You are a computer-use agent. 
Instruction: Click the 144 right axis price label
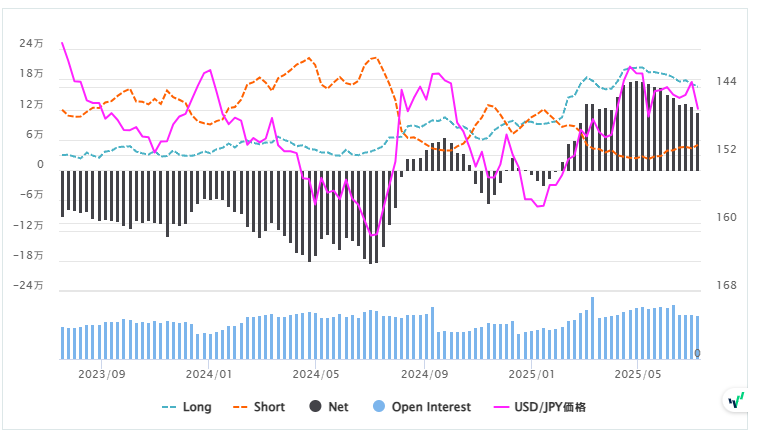click(727, 81)
